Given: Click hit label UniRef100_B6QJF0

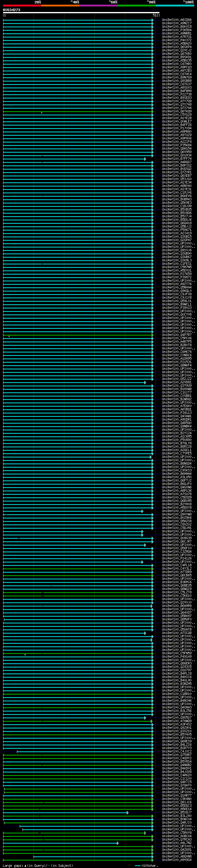Looking at the screenshot, I should coord(177,484).
